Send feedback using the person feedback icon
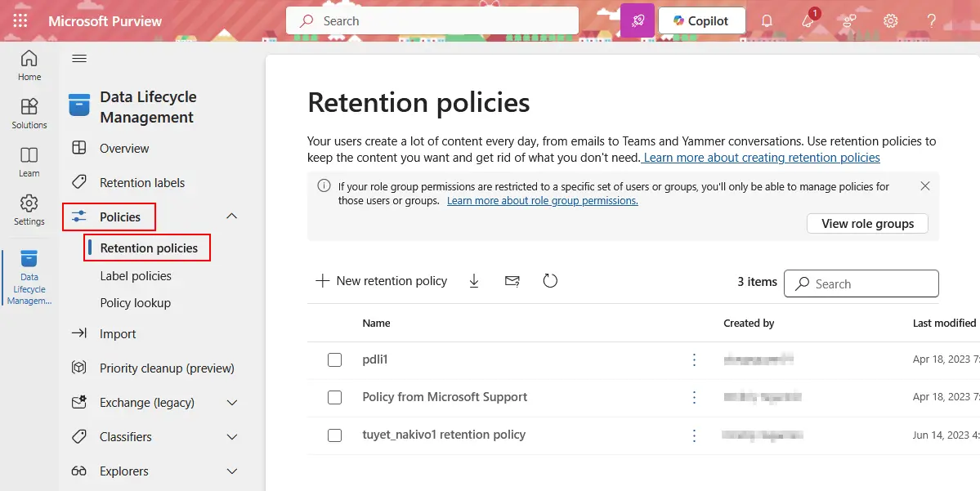The image size is (980, 491). click(849, 20)
